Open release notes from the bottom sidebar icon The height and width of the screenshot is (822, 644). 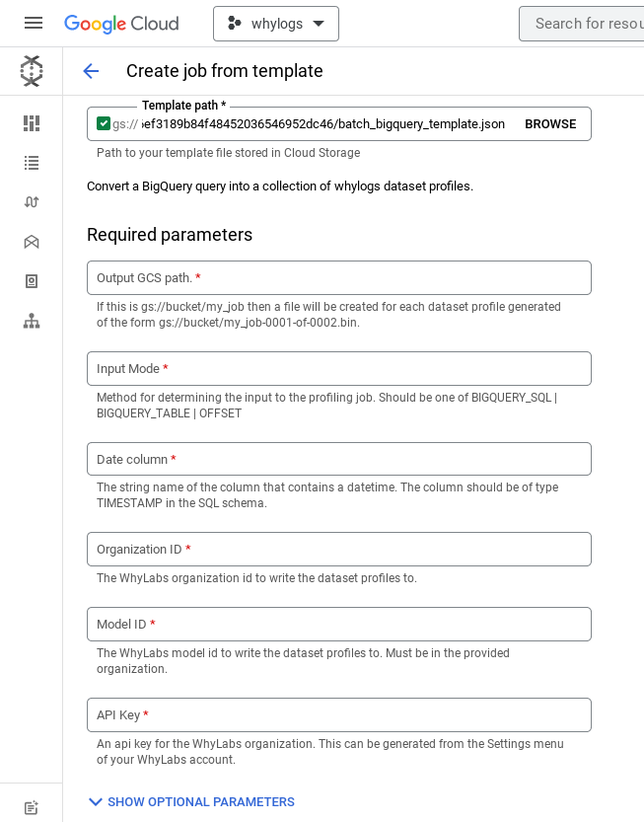point(32,807)
